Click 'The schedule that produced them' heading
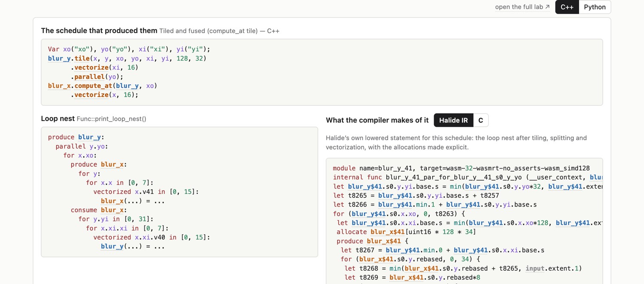Image resolution: width=644 pixels, height=284 pixels. tap(99, 31)
